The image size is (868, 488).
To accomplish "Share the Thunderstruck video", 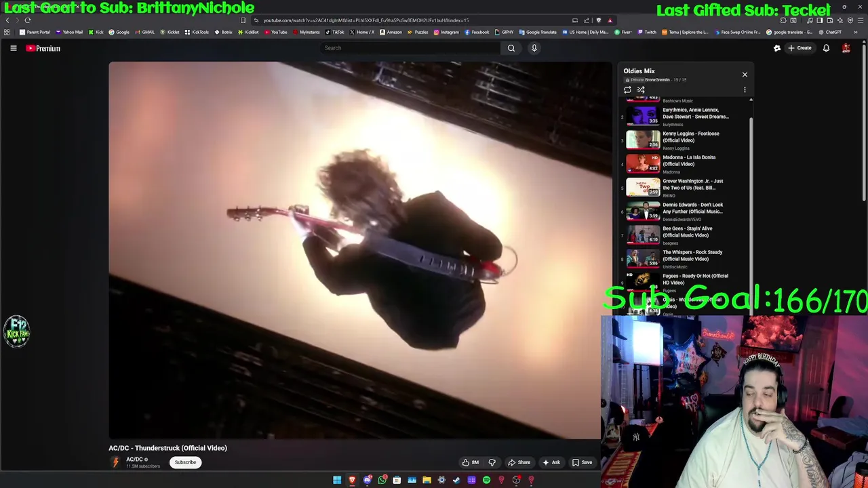I will coord(519,462).
